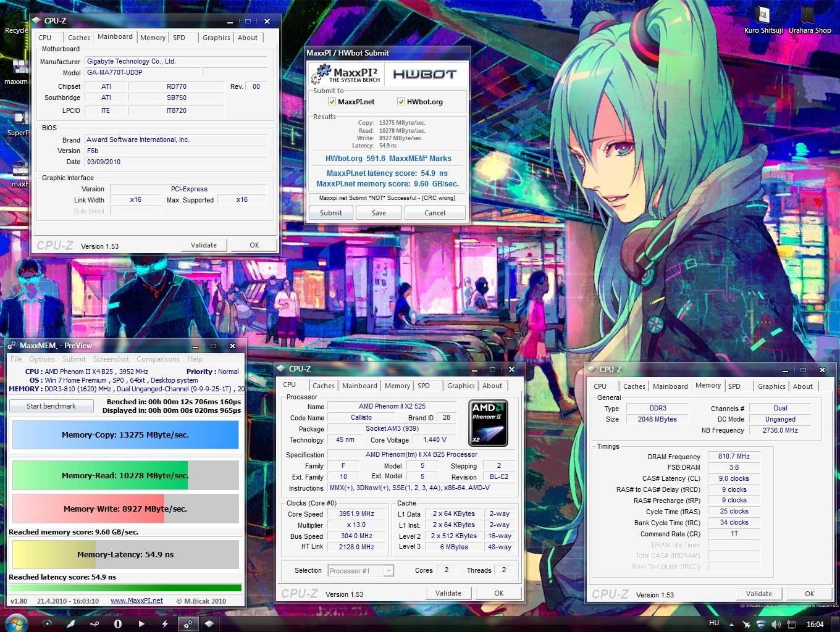
Task: Click the MaxxPI² system bench logo
Action: (x=346, y=74)
